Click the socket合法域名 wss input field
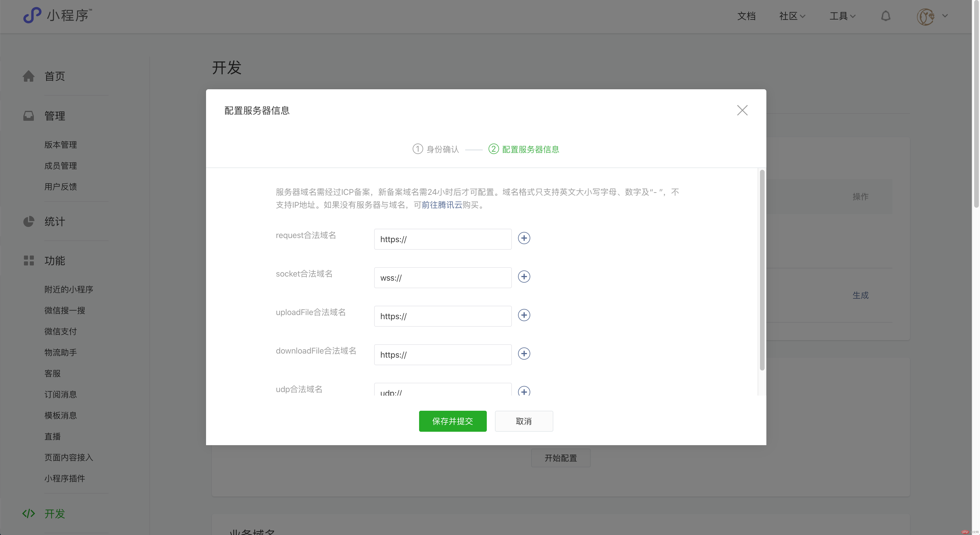Image resolution: width=980 pixels, height=535 pixels. click(442, 278)
